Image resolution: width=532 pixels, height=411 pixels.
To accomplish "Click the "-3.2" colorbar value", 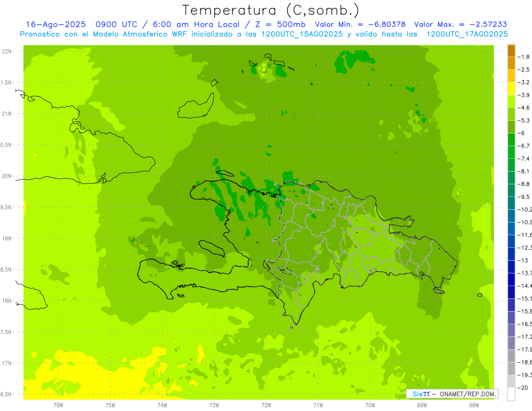I will pyautogui.click(x=524, y=82).
